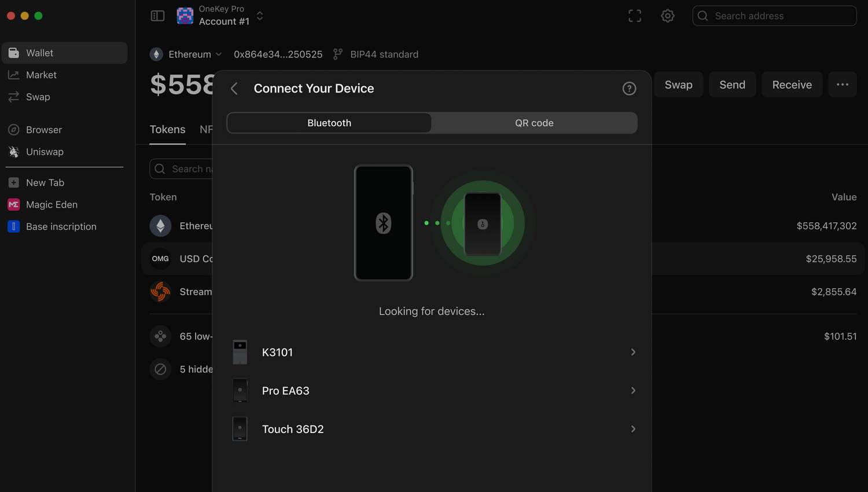Click the Receive button
Viewport: 868px width, 492px height.
pos(792,85)
